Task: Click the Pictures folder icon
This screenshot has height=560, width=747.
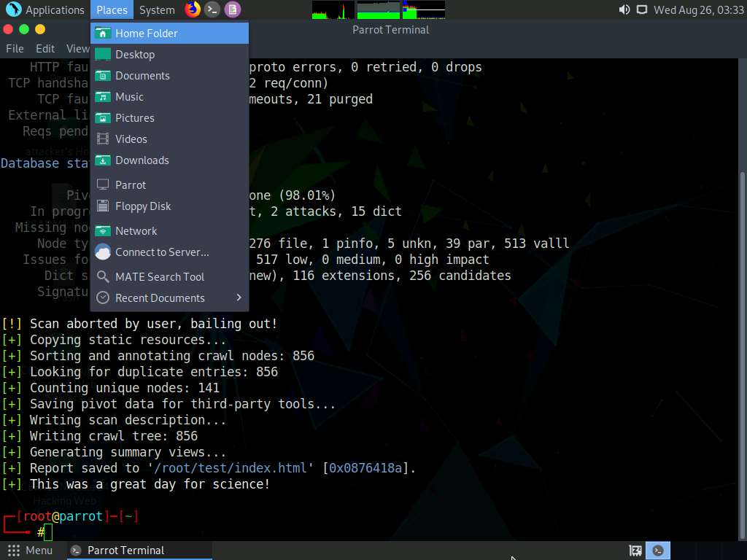Action: coord(102,117)
